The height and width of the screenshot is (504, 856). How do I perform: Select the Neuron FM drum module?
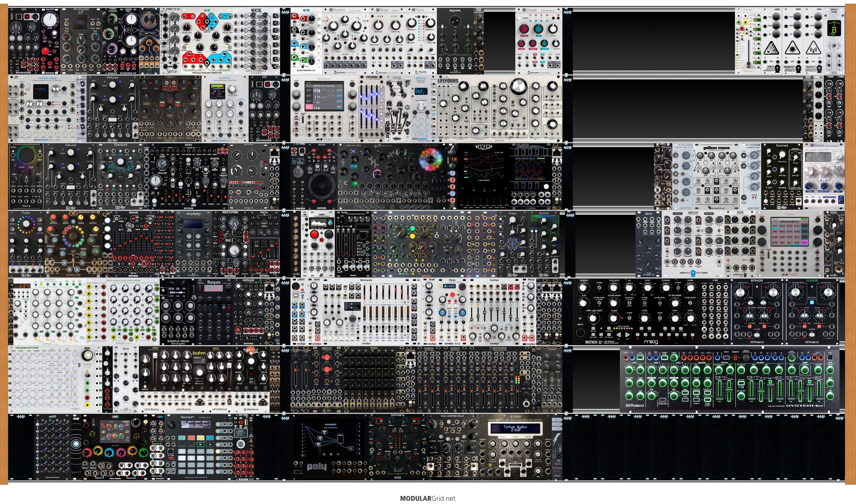click(740, 244)
